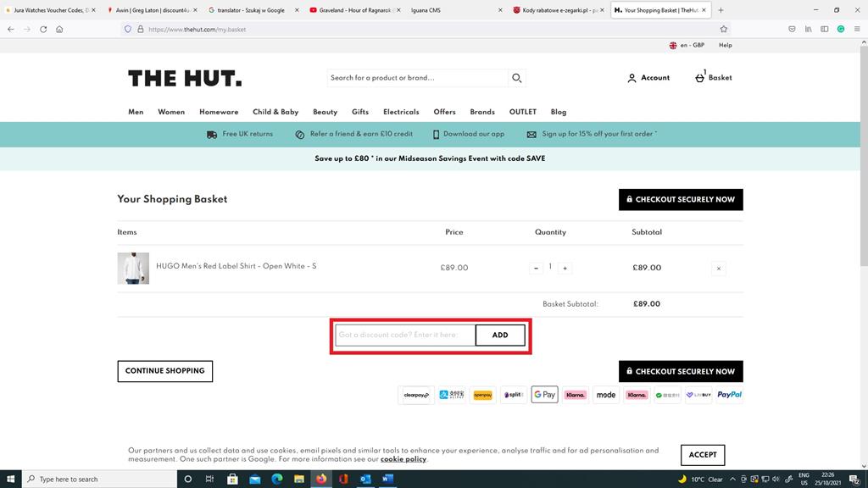Click The Hut logo
This screenshot has height=488, width=868.
(185, 79)
